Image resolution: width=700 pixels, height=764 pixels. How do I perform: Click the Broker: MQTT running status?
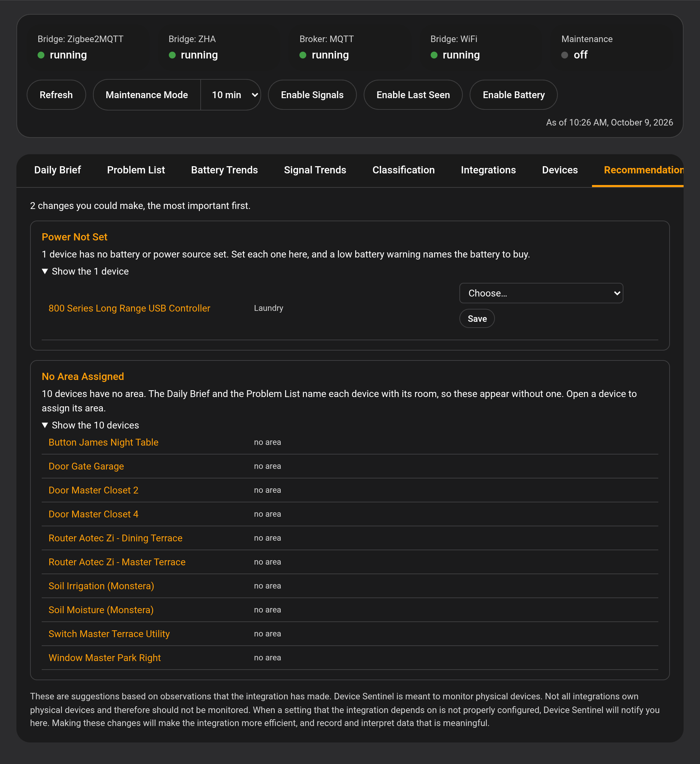(x=324, y=55)
